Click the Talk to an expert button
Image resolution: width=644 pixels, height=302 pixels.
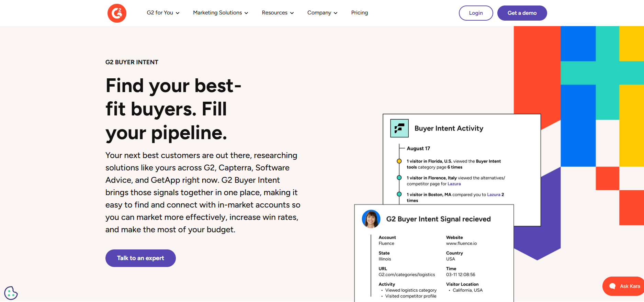click(x=140, y=258)
